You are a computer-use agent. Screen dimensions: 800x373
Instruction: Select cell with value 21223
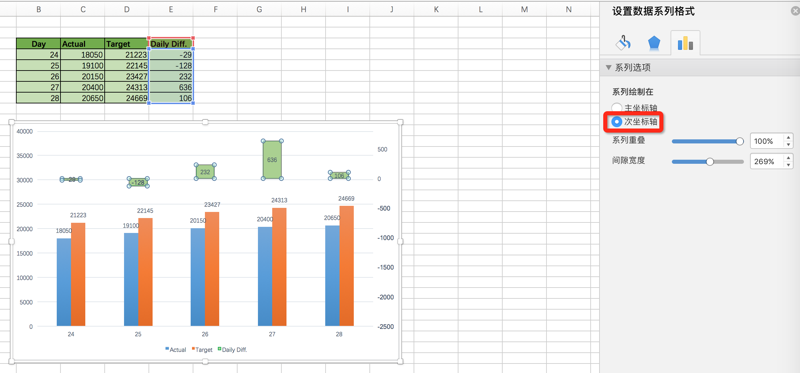127,55
